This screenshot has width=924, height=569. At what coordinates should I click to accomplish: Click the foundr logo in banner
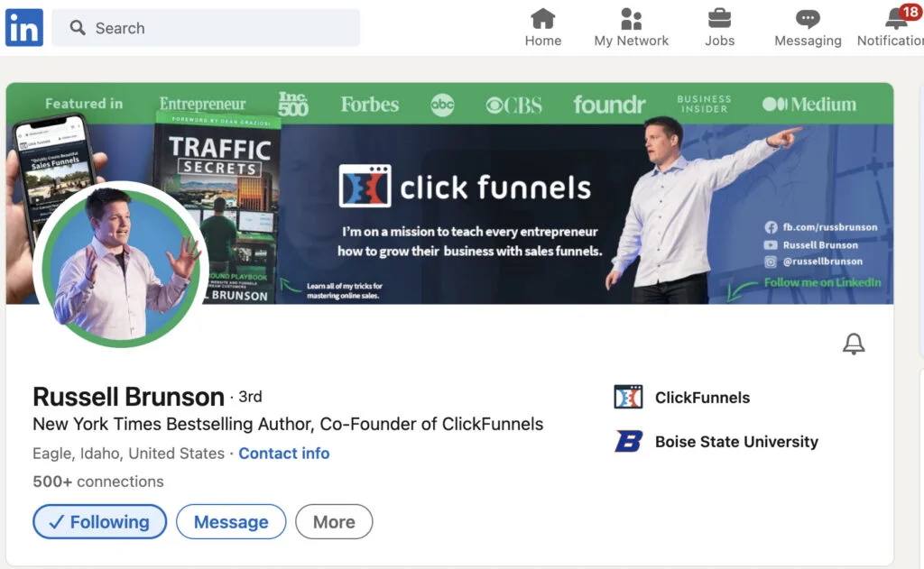click(609, 105)
